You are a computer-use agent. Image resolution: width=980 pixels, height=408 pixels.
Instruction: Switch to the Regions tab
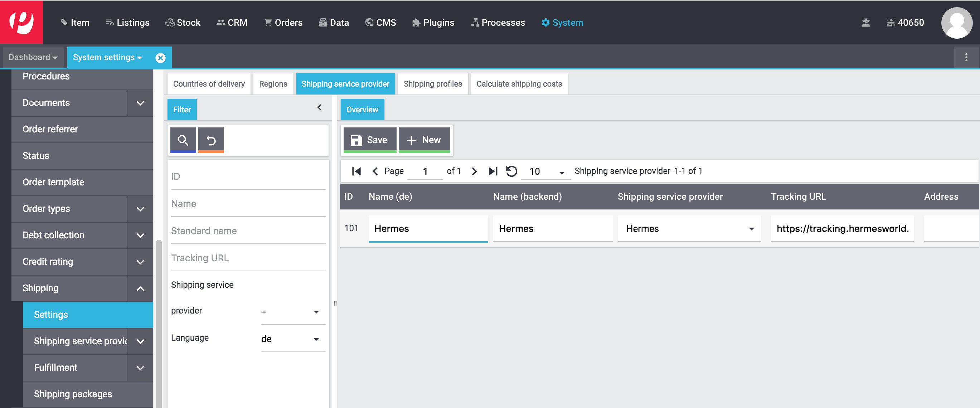273,84
